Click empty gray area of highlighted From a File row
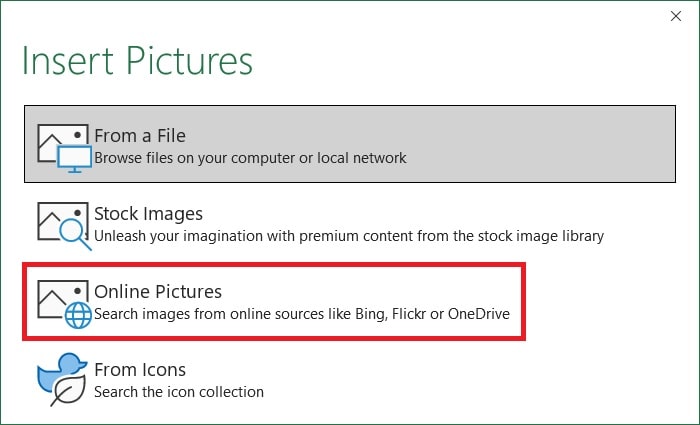 536,144
